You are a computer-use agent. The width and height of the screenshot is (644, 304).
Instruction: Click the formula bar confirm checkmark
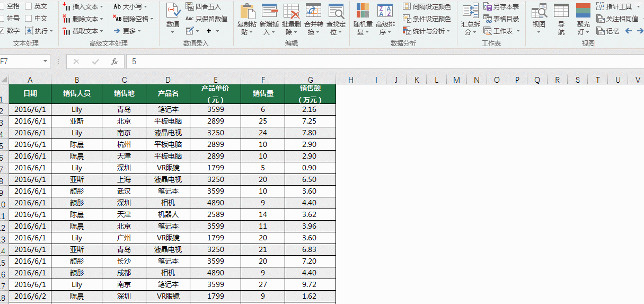point(95,62)
